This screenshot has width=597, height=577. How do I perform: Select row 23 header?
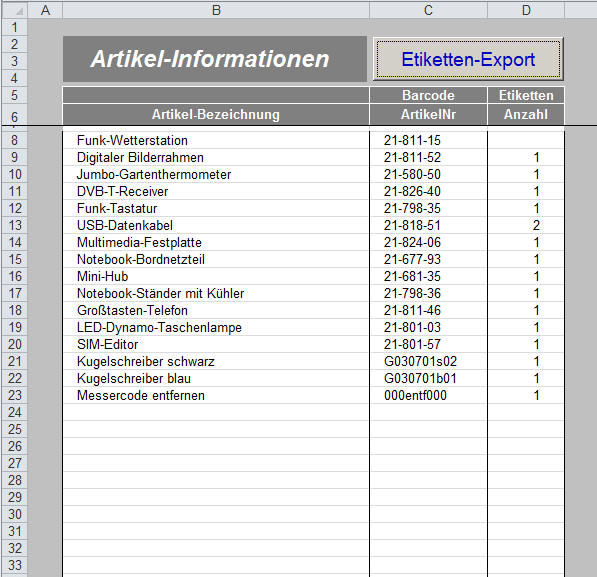tap(15, 395)
